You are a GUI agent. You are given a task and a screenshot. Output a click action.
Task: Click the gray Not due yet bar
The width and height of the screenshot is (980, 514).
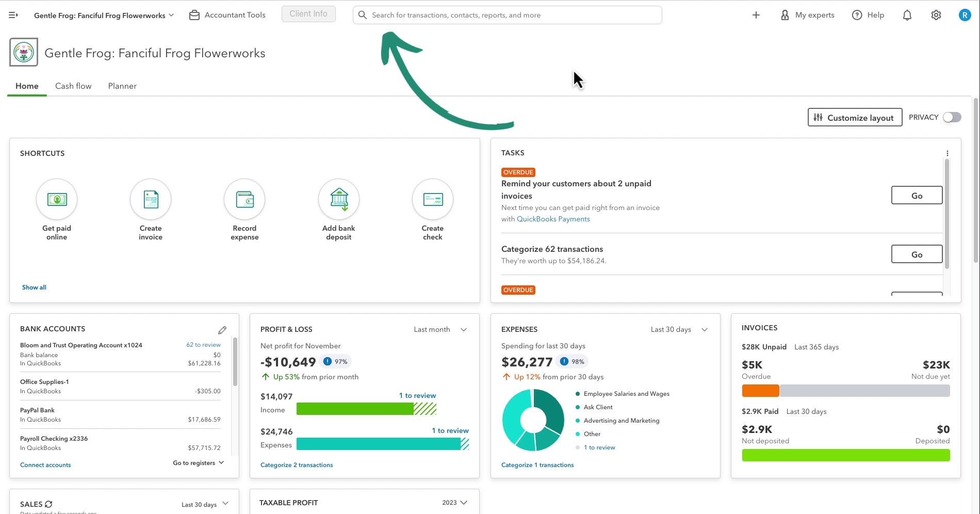point(864,391)
